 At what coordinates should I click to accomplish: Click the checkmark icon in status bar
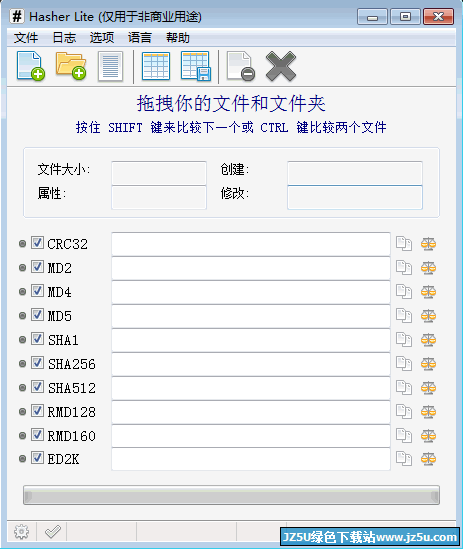pos(53,532)
